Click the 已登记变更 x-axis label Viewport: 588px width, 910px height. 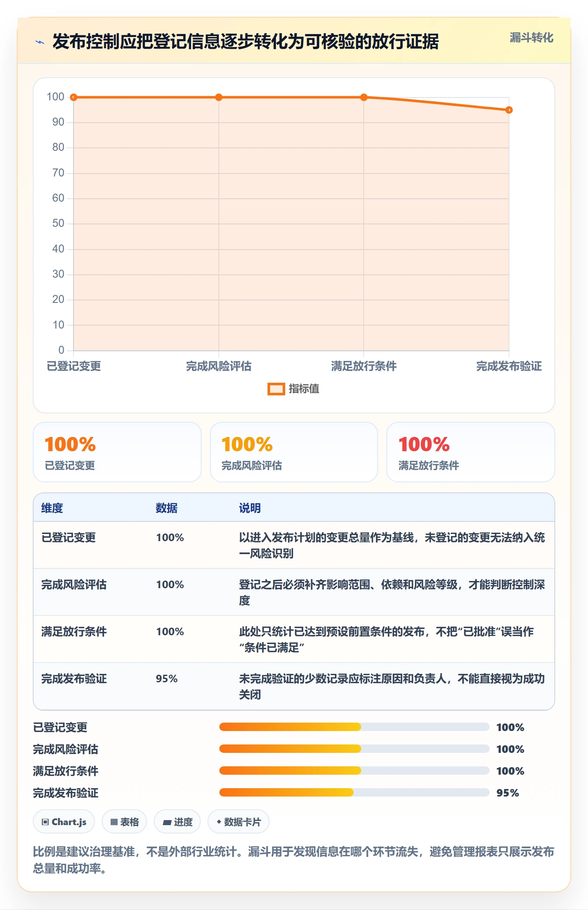point(74,366)
